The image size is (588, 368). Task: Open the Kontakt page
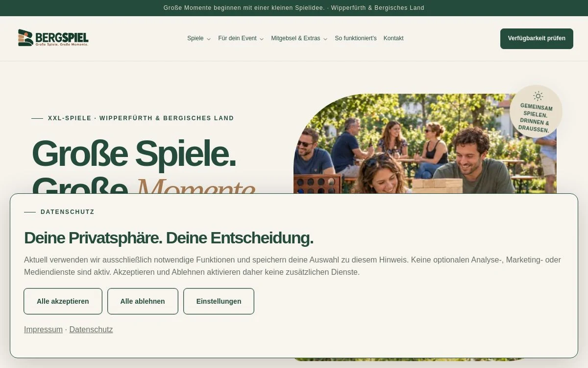(x=393, y=38)
